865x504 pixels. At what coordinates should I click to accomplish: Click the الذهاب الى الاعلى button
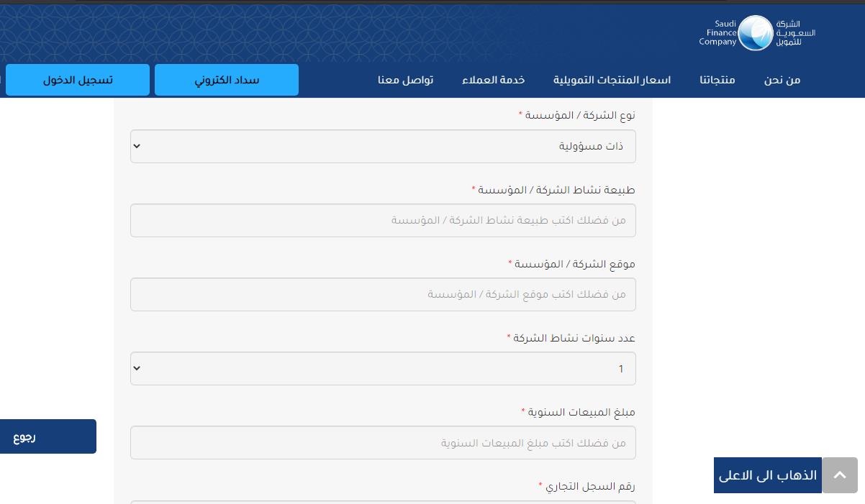768,475
